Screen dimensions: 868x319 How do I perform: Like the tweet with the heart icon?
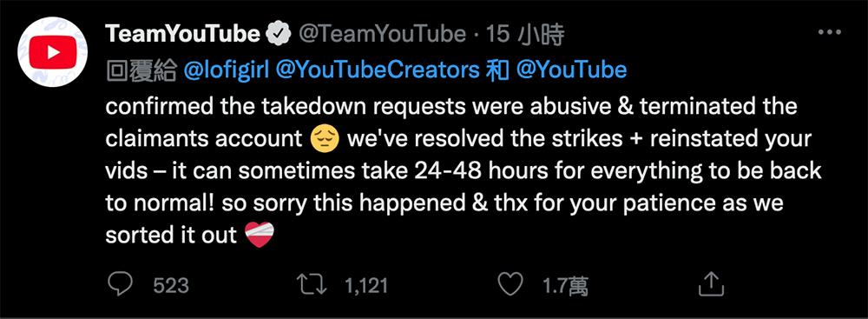pyautogui.click(x=510, y=285)
